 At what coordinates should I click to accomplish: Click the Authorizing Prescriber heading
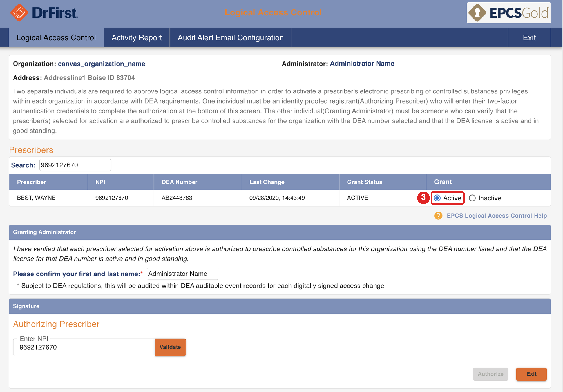[56, 324]
